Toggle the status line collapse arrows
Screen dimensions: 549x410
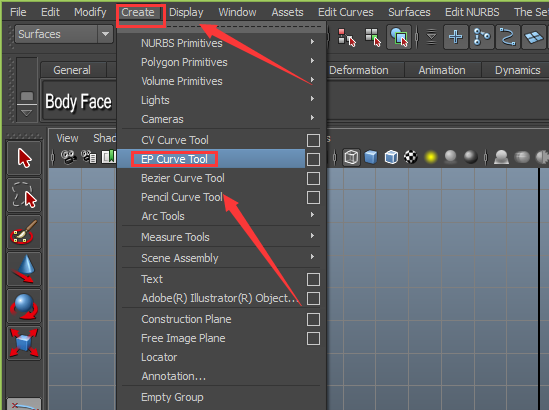431,37
